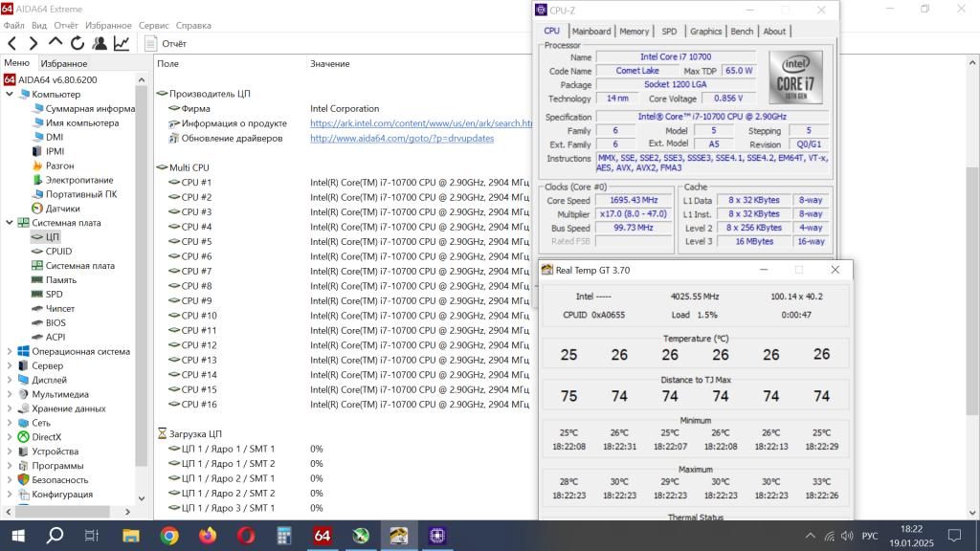Expand the Мультимедиа tree node
The width and height of the screenshot is (980, 551).
coord(10,394)
